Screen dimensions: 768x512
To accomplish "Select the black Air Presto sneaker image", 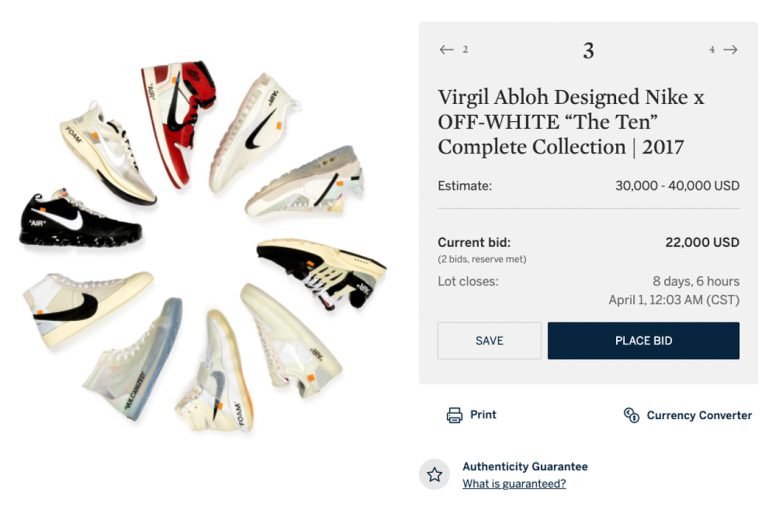I will point(320,270).
